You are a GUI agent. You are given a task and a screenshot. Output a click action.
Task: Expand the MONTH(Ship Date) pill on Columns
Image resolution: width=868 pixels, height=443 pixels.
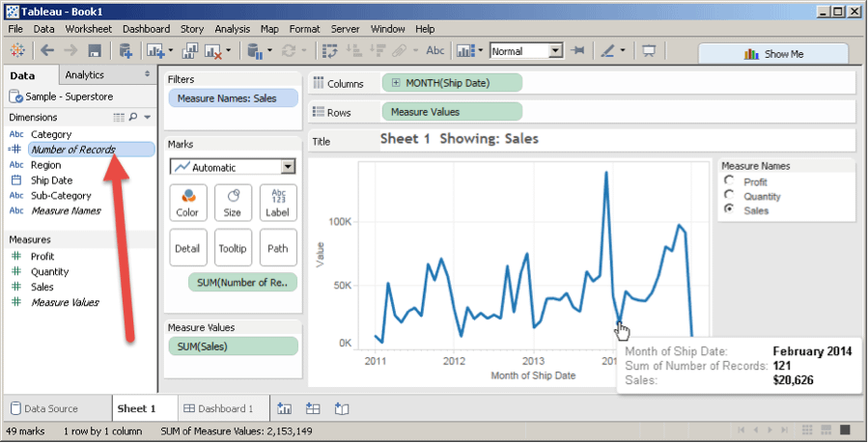tap(396, 84)
